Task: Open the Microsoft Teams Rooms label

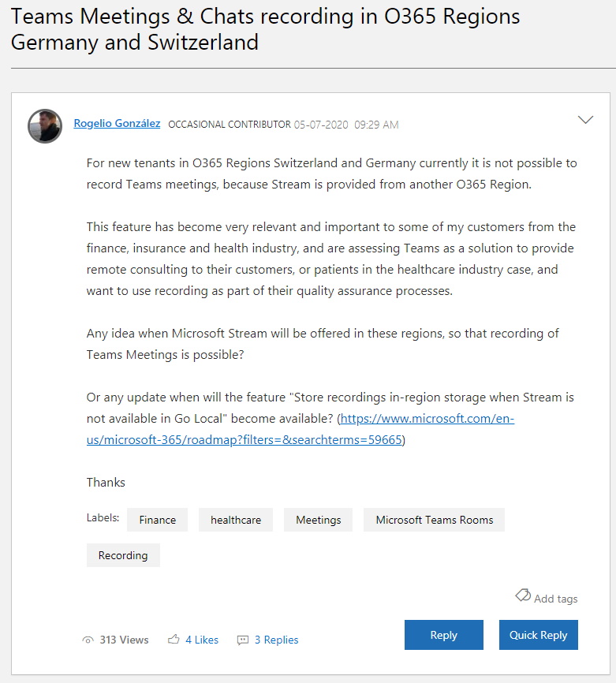Action: (x=435, y=520)
